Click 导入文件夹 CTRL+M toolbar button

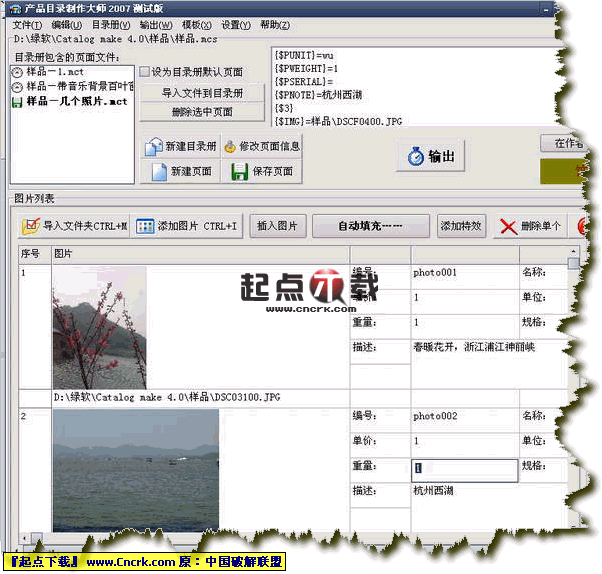coord(74,226)
